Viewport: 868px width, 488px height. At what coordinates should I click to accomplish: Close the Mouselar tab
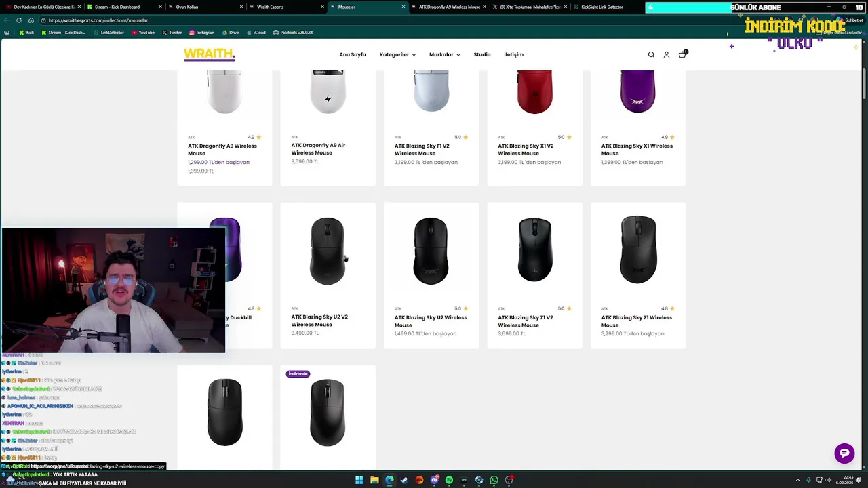click(403, 7)
